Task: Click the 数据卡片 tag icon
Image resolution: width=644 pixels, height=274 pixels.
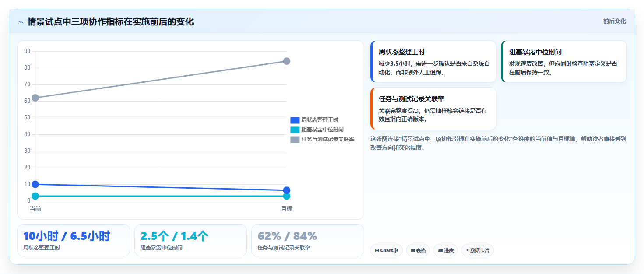Action: [x=468, y=251]
